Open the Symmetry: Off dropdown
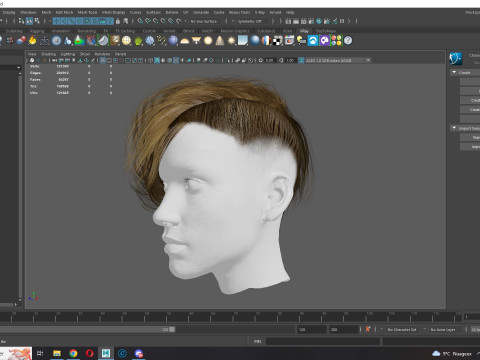The image size is (480, 360). click(250, 21)
